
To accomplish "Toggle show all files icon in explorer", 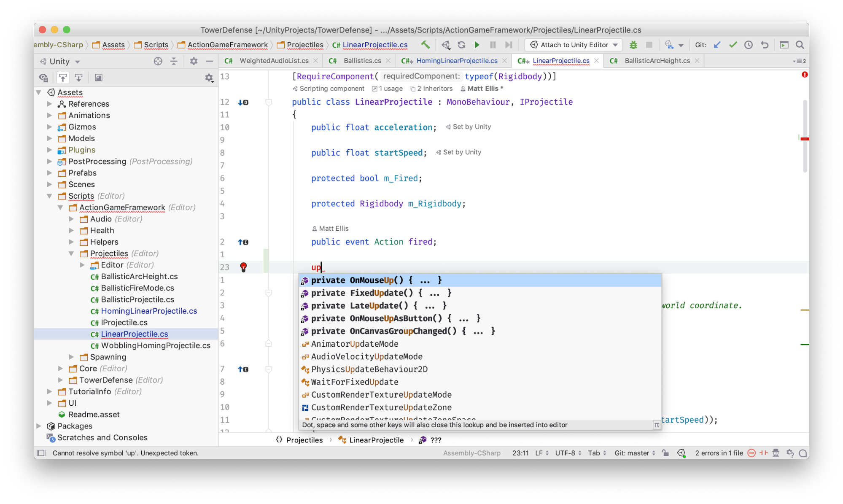I will (43, 78).
